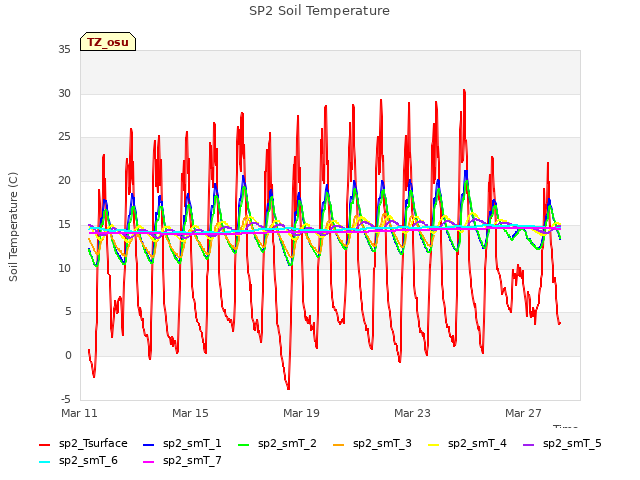The width and height of the screenshot is (640, 480).
Task: Select the sp2_smT_5 legend label
Action: pyautogui.click(x=572, y=444)
